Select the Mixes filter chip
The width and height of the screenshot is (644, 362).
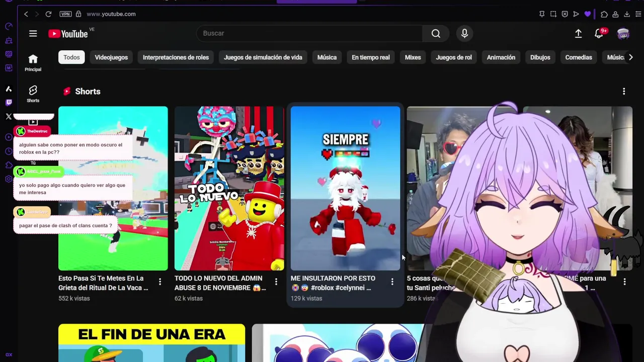point(413,57)
